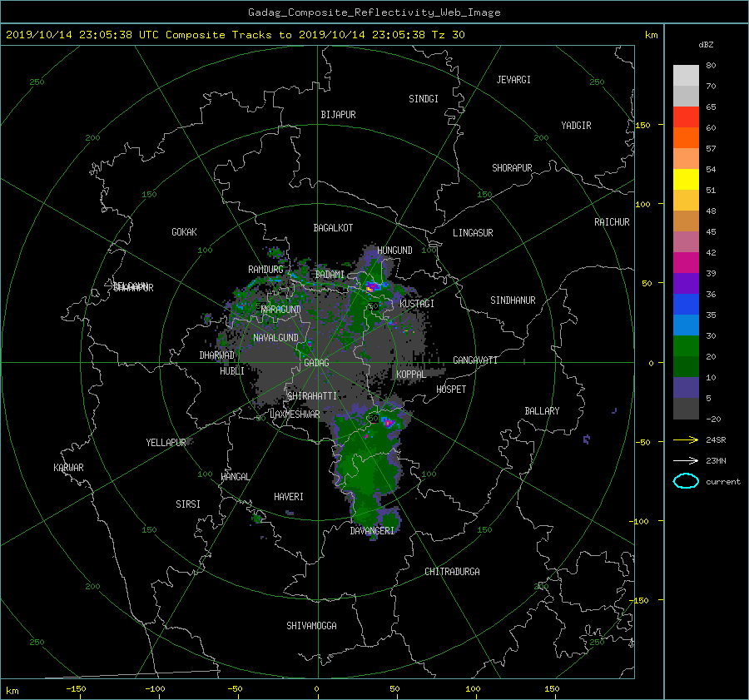This screenshot has height=700, width=749.
Task: Click the KUSTAGI city label
Action: coord(417,304)
